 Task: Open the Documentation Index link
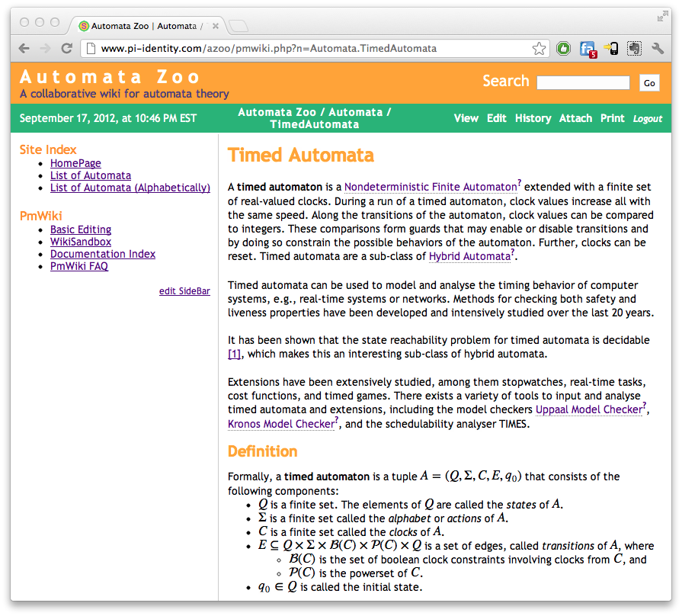103,254
